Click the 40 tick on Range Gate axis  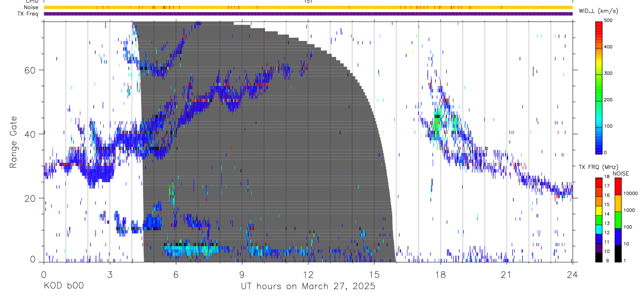click(30, 134)
